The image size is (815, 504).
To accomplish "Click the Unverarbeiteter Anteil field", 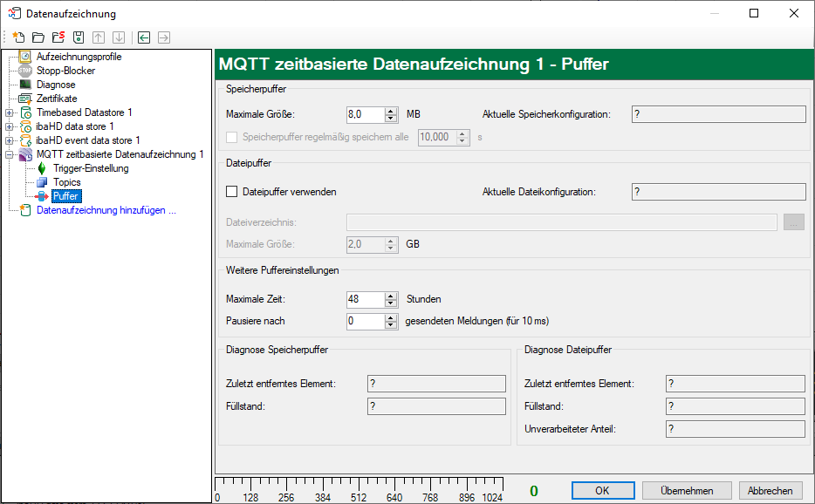I will pos(735,429).
